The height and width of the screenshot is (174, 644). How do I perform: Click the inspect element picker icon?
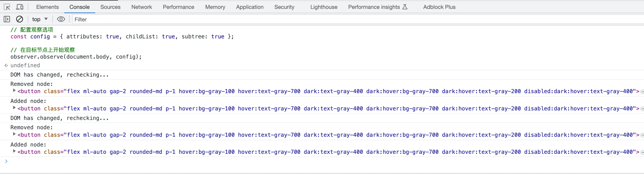tap(7, 7)
